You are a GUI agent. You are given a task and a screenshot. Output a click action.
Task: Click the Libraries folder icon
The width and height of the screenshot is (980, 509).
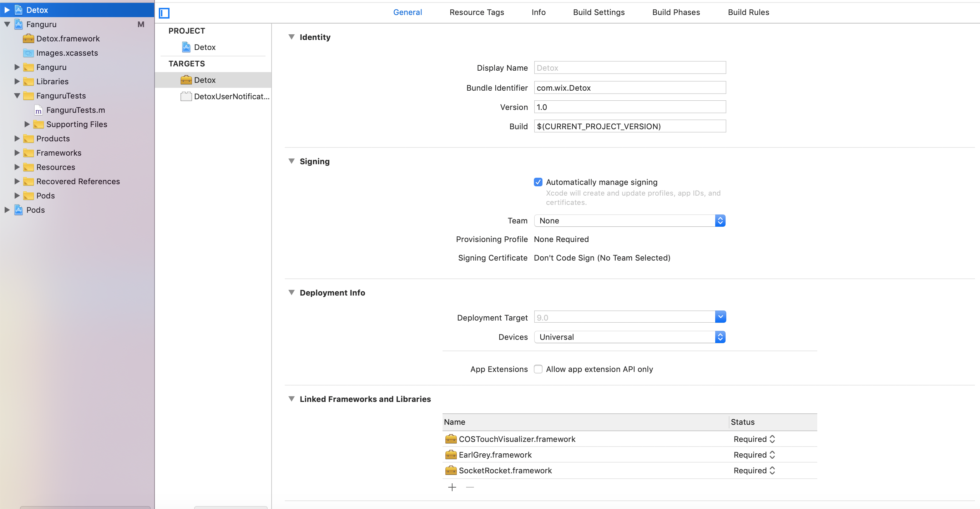pyautogui.click(x=29, y=81)
